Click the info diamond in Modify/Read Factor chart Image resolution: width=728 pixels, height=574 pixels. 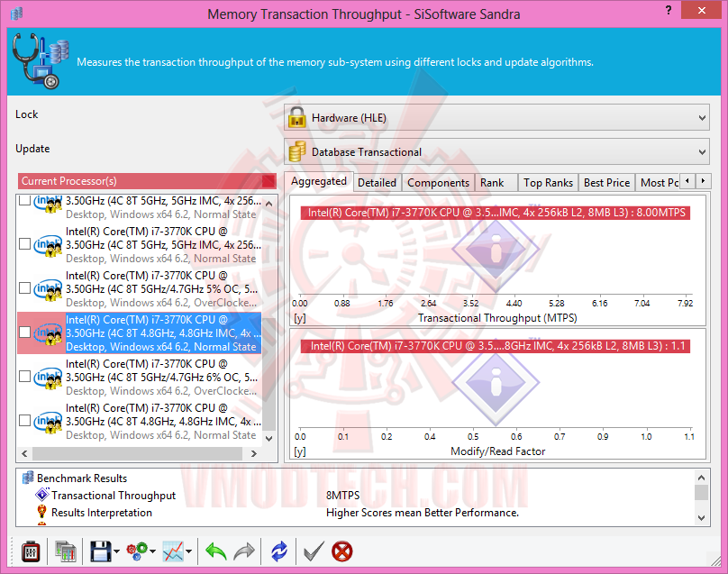click(x=496, y=384)
